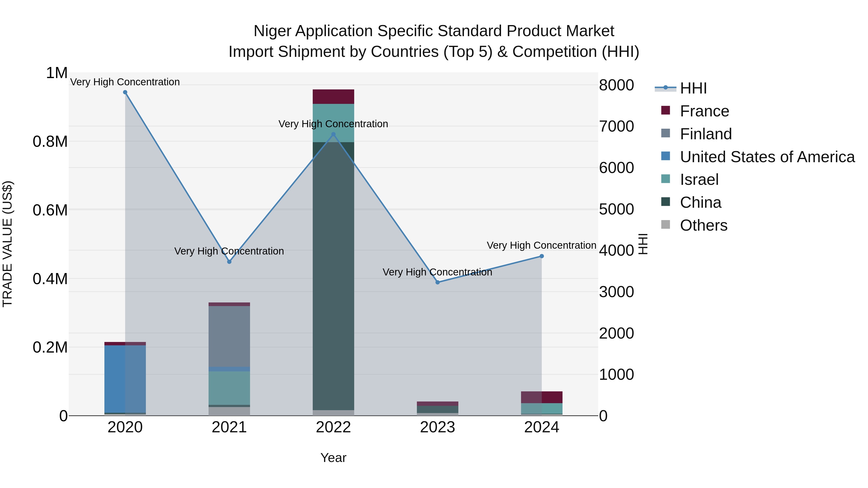Click the Israel teal legend swatch

[x=665, y=179]
